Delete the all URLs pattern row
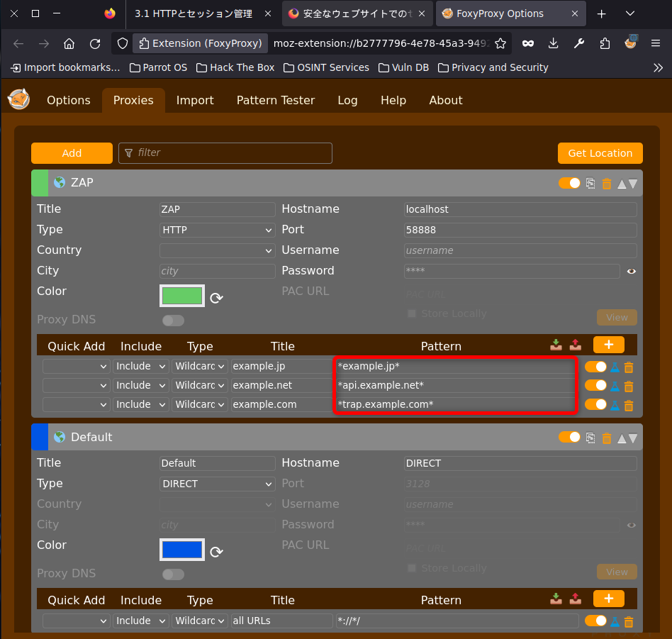Viewport: 672px width, 639px height. pos(629,622)
